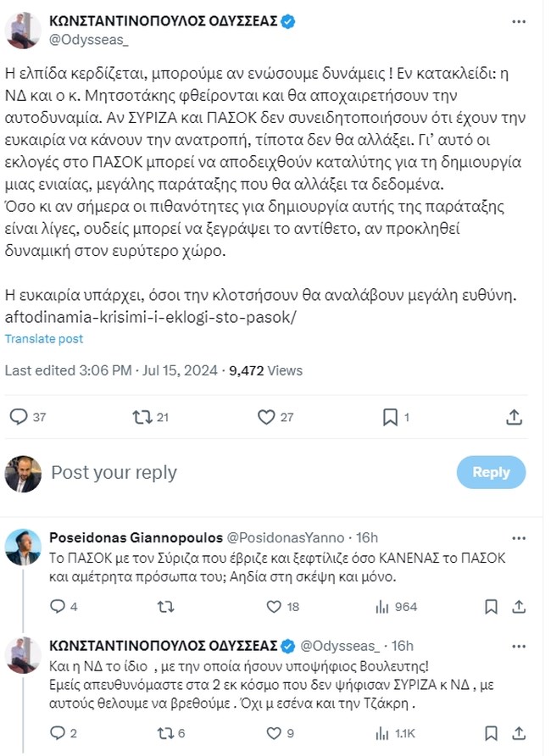Open more options on Poseidonas Giannopoulos reply
The image size is (551, 756).
point(518,537)
